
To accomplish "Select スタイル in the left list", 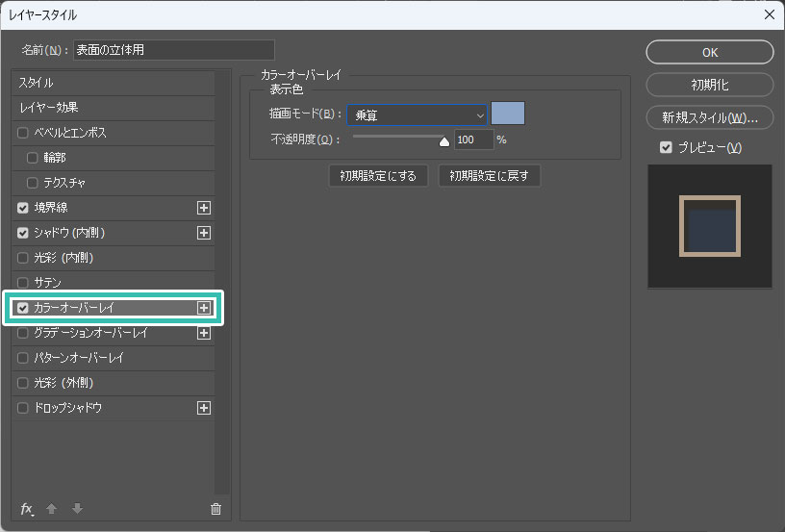I will coord(114,83).
